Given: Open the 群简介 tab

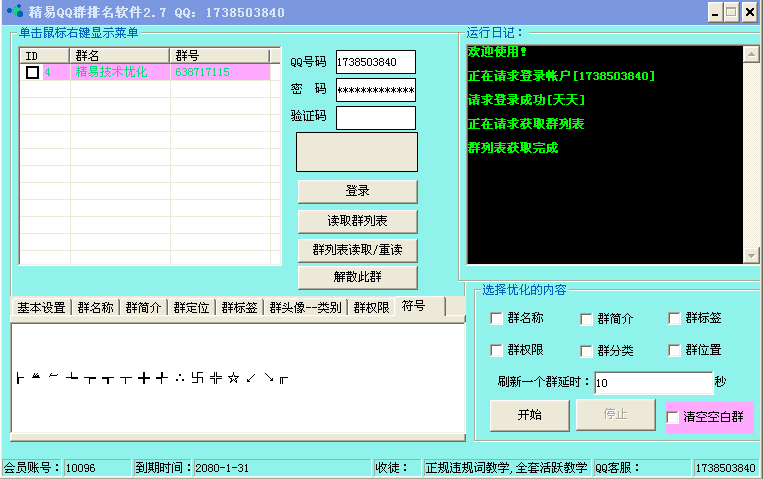Looking at the screenshot, I should pyautogui.click(x=143, y=308).
